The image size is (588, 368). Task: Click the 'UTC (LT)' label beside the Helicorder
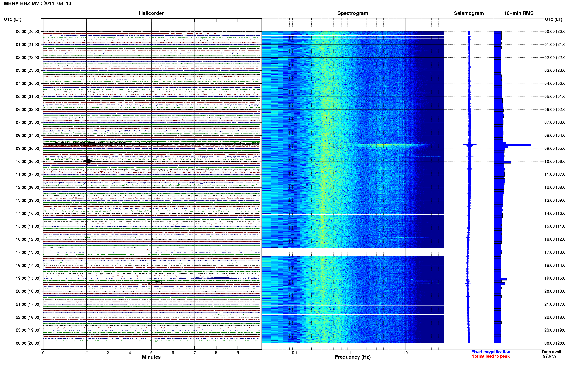pos(13,19)
